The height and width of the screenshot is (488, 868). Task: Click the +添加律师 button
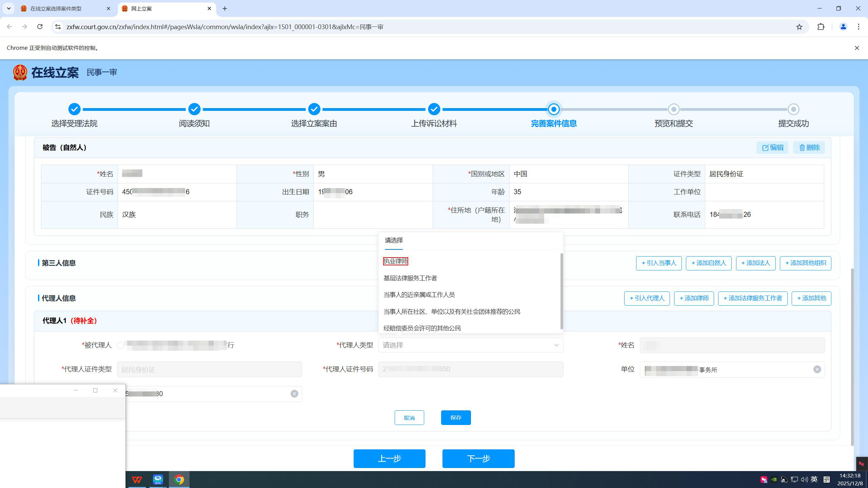point(694,298)
